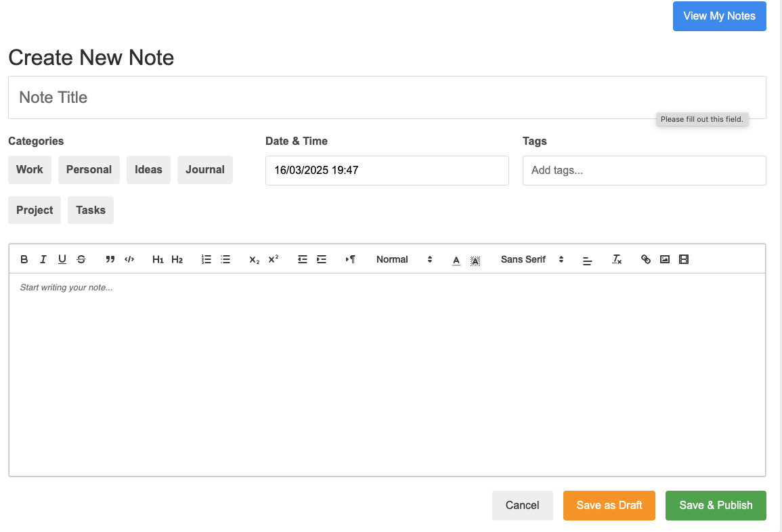This screenshot has width=782, height=532.
Task: Clear text formatting
Action: (x=617, y=259)
